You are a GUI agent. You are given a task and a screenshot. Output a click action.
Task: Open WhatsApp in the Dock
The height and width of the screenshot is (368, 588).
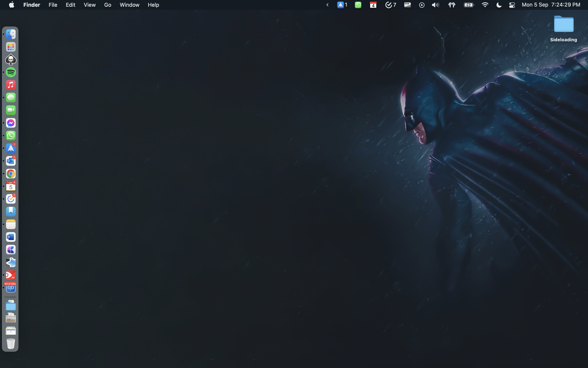(x=11, y=135)
